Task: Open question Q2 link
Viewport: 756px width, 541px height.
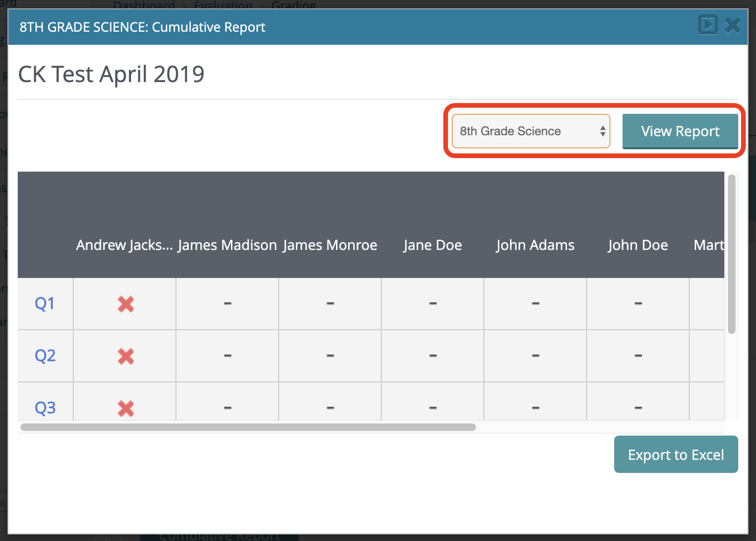Action: point(45,356)
